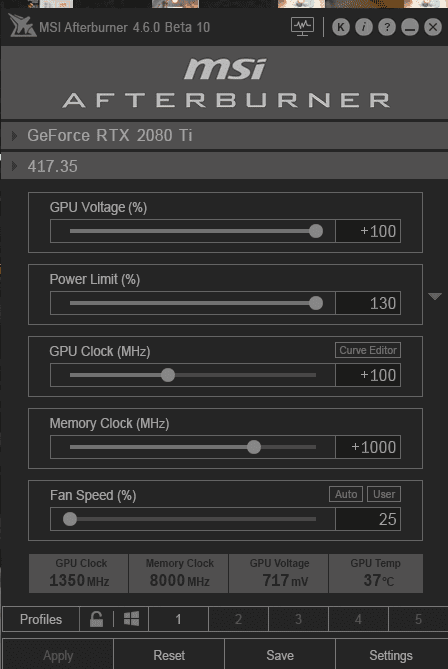Image resolution: width=448 pixels, height=669 pixels.
Task: Click the GPU Temp 37°C readout
Action: pyautogui.click(x=376, y=573)
